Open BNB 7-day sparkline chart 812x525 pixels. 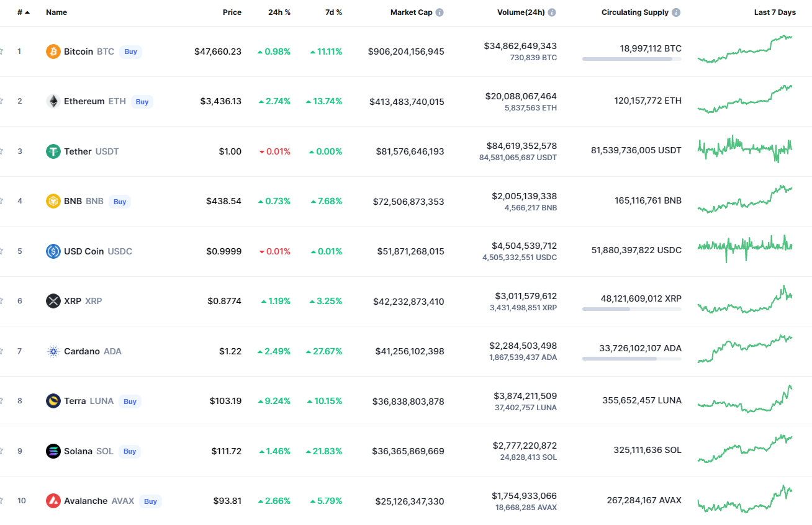tap(745, 199)
